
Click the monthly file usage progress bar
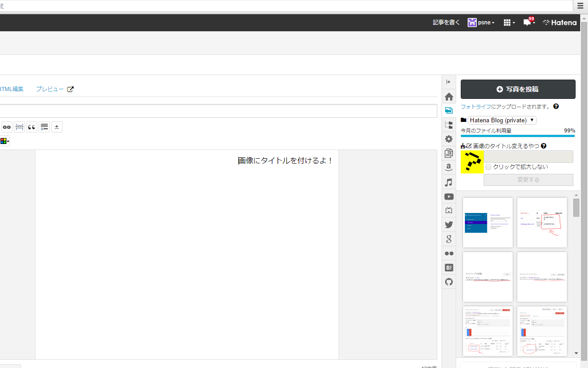[x=518, y=136]
